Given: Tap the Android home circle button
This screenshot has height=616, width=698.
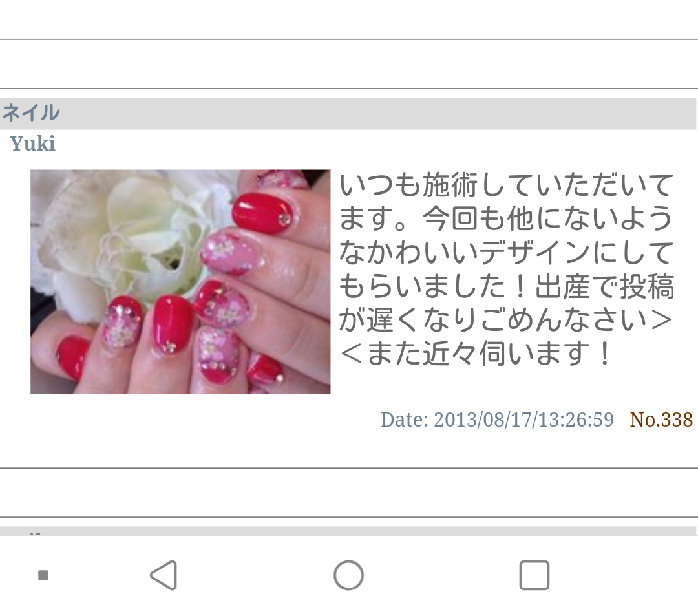Looking at the screenshot, I should point(348,575).
